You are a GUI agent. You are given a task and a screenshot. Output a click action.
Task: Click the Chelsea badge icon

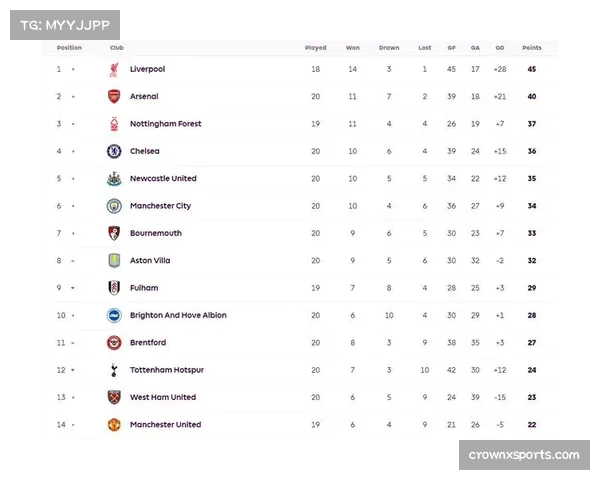point(113,151)
